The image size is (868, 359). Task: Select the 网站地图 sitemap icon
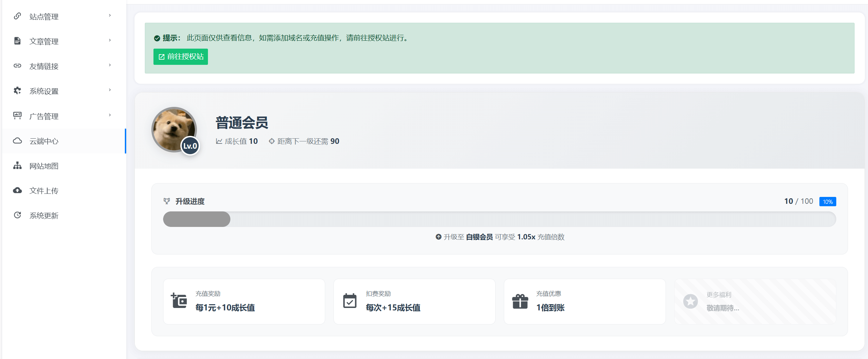pos(18,166)
